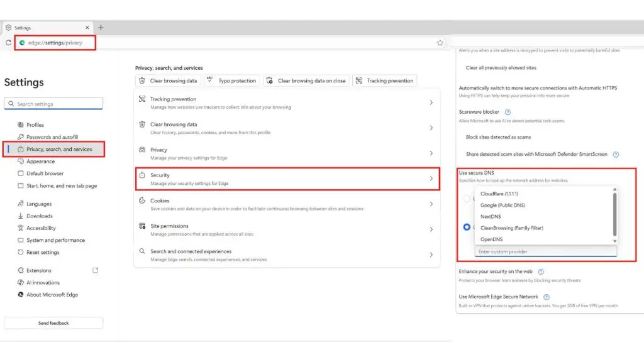
Task: Click the Block sites detected as scams text
Action: [x=498, y=137]
